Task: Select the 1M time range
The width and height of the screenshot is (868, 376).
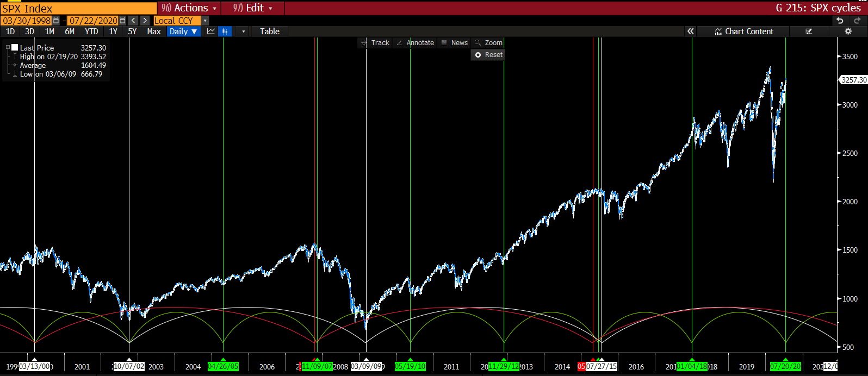Action: 49,32
